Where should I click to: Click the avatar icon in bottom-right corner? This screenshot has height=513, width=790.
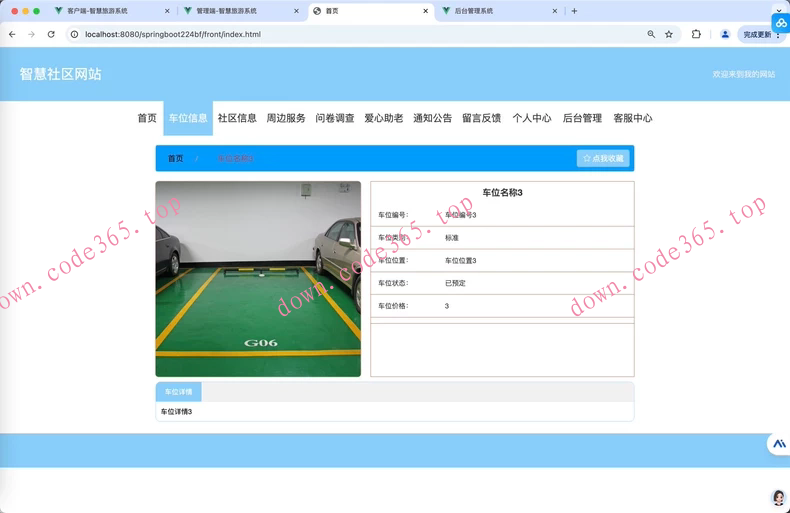[x=779, y=498]
